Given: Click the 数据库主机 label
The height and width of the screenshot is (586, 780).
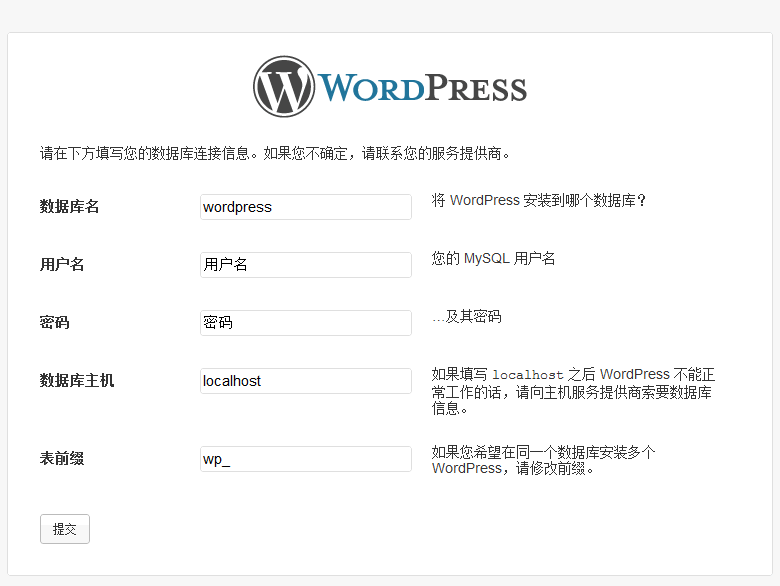Looking at the screenshot, I should [x=77, y=381].
